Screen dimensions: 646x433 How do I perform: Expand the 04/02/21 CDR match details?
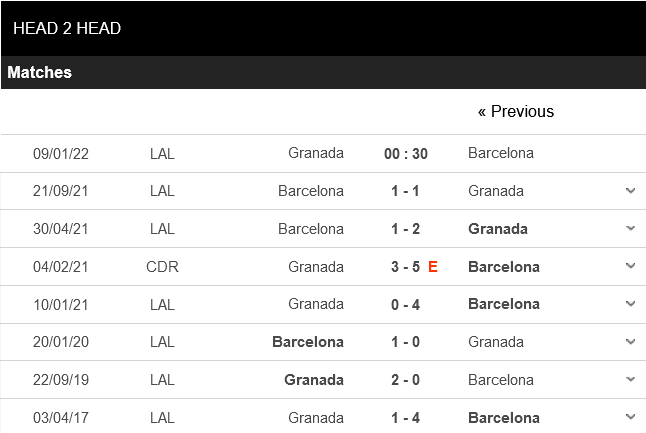point(630,266)
